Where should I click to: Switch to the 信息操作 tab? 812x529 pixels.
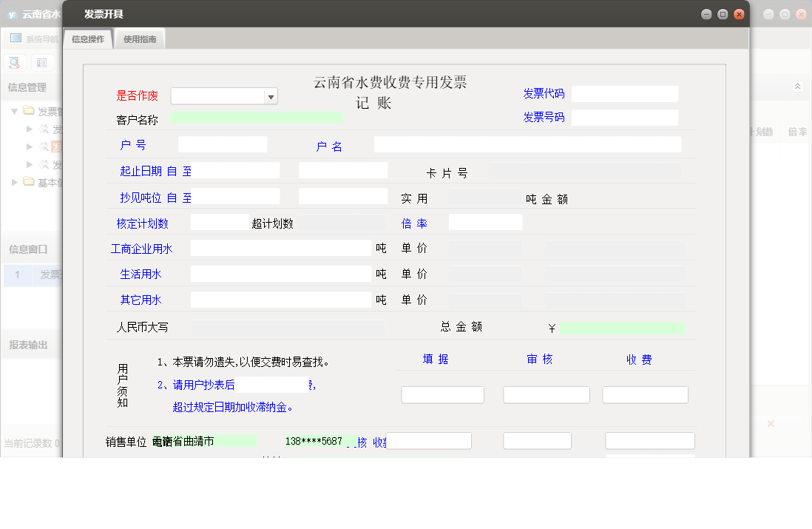(x=87, y=38)
